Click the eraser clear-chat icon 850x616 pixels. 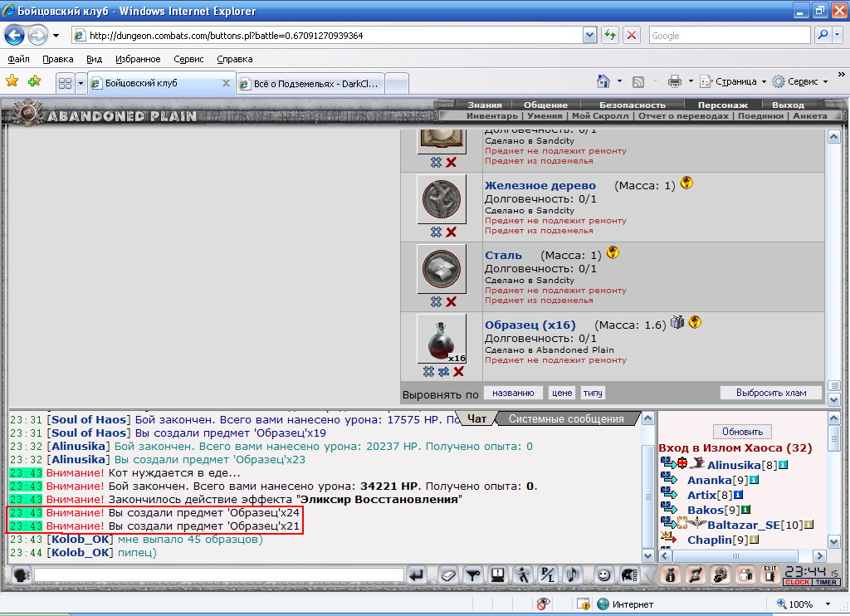[447, 575]
